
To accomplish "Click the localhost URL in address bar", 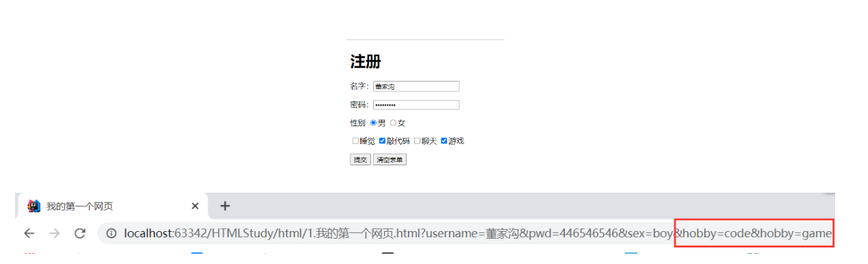I will [477, 233].
